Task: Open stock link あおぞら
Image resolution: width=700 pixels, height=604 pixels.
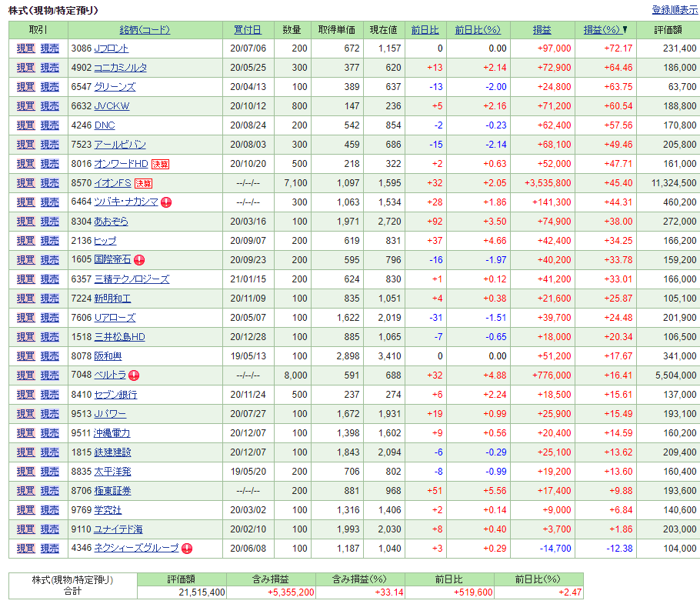Action: coord(112,221)
